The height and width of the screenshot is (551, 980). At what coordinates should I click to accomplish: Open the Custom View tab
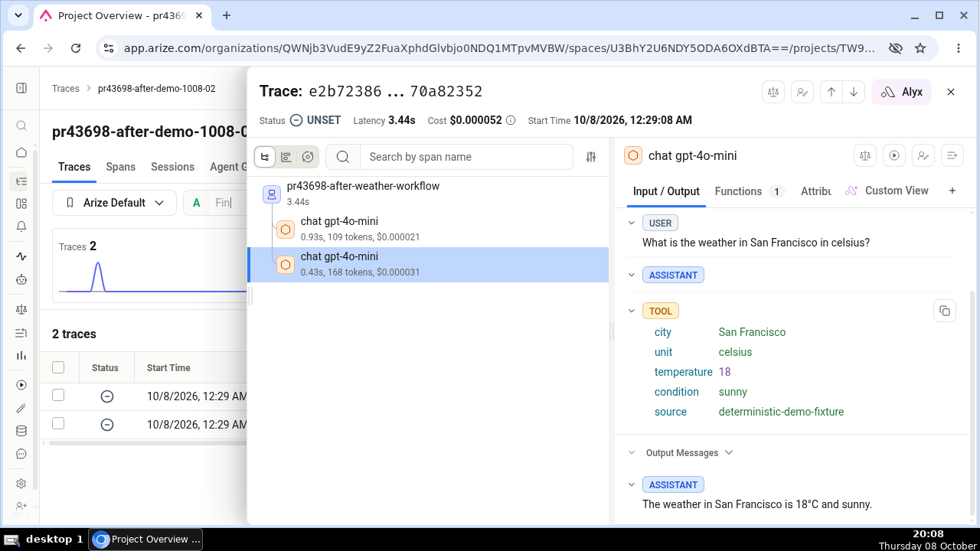(887, 191)
